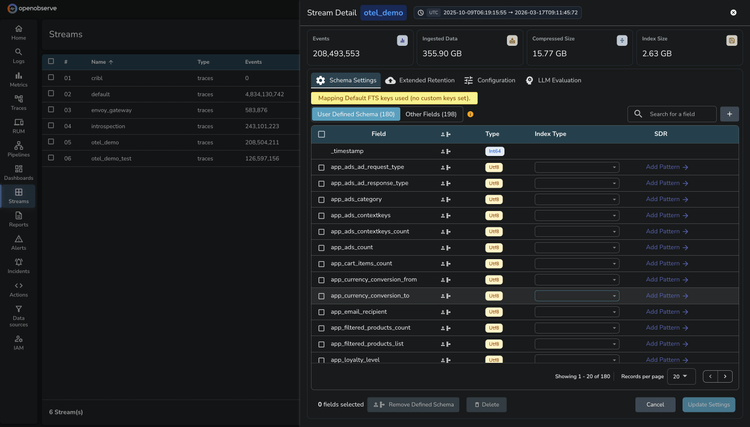Select all fields via header checkbox
This screenshot has height=427, width=750.
coord(321,134)
